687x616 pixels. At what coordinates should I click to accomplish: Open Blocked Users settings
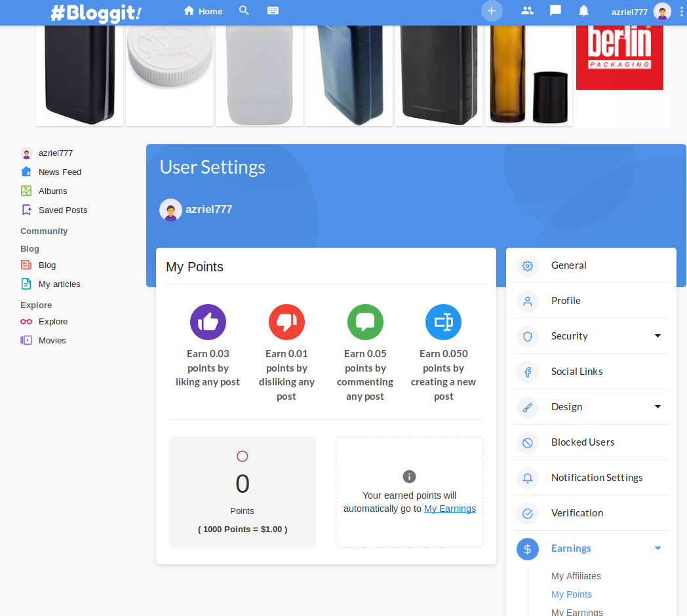(582, 442)
